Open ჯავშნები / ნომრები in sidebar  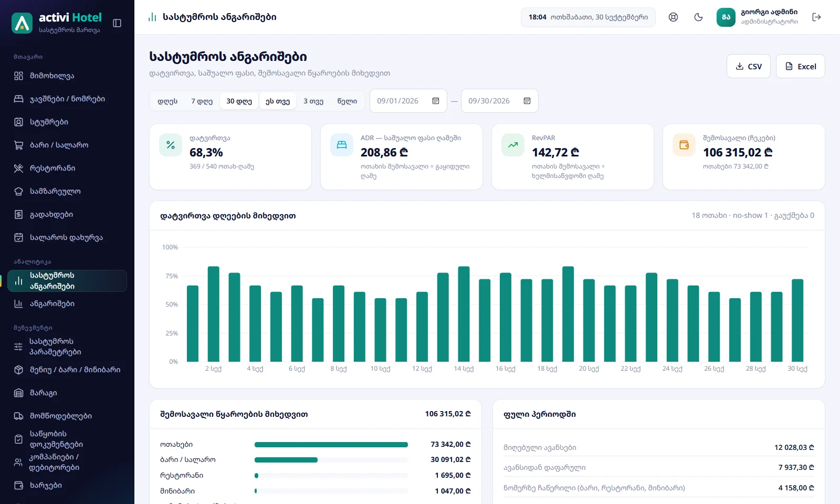pos(67,99)
